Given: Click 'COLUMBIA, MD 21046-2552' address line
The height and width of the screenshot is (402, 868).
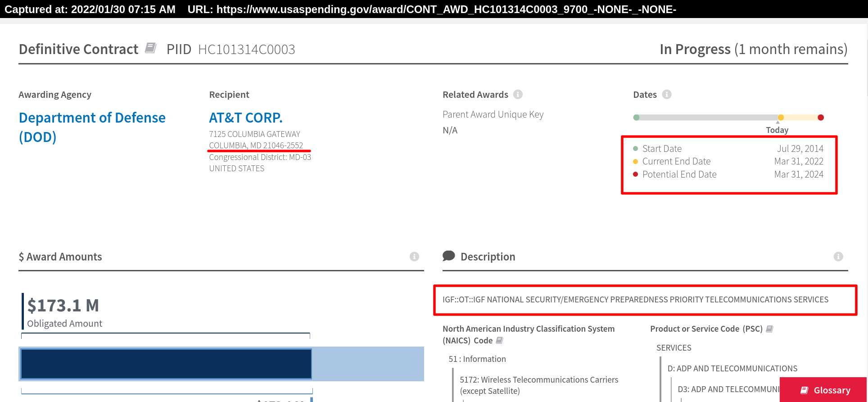Looking at the screenshot, I should 256,146.
